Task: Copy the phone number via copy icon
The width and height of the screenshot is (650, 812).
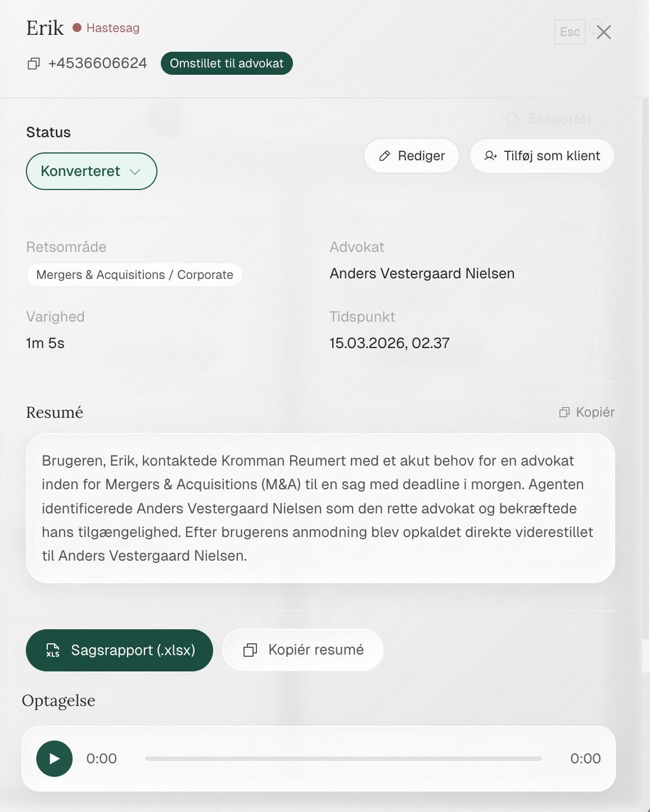Action: click(x=34, y=64)
